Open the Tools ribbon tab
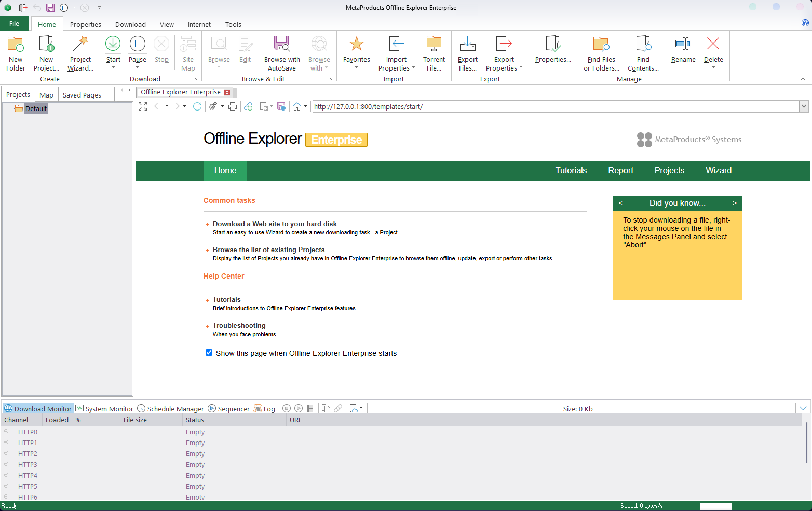The image size is (812, 511). click(x=233, y=24)
